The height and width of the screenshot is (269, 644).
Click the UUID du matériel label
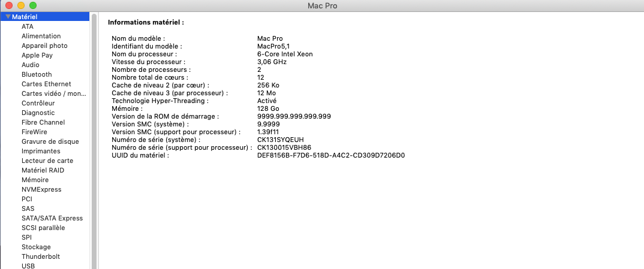click(140, 155)
